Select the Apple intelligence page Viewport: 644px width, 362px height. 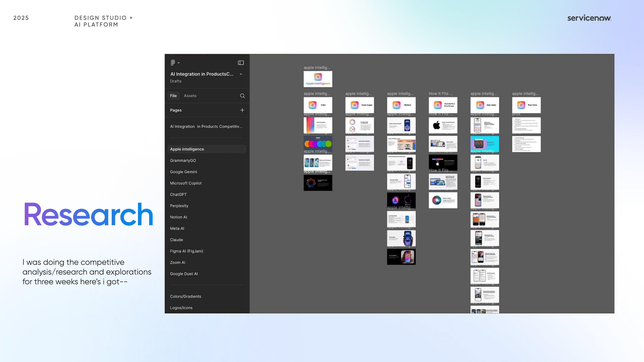click(x=207, y=149)
